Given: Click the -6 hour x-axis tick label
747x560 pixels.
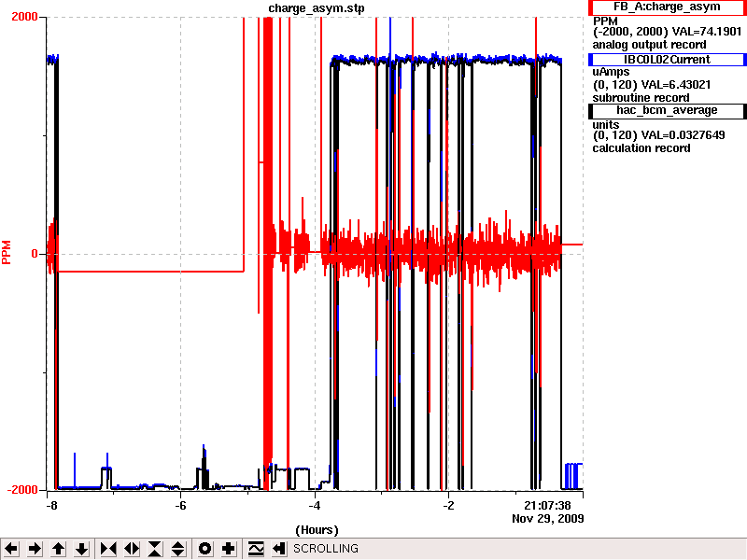Looking at the screenshot, I should [x=180, y=505].
